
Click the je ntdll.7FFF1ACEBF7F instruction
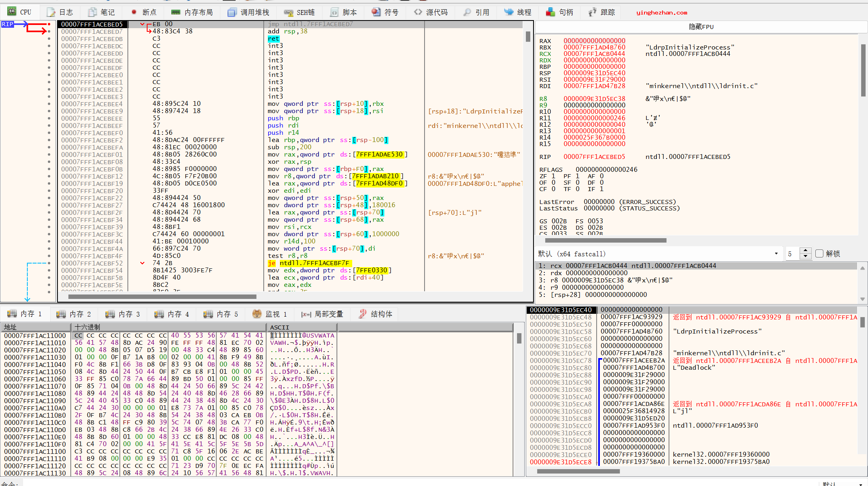(x=310, y=263)
